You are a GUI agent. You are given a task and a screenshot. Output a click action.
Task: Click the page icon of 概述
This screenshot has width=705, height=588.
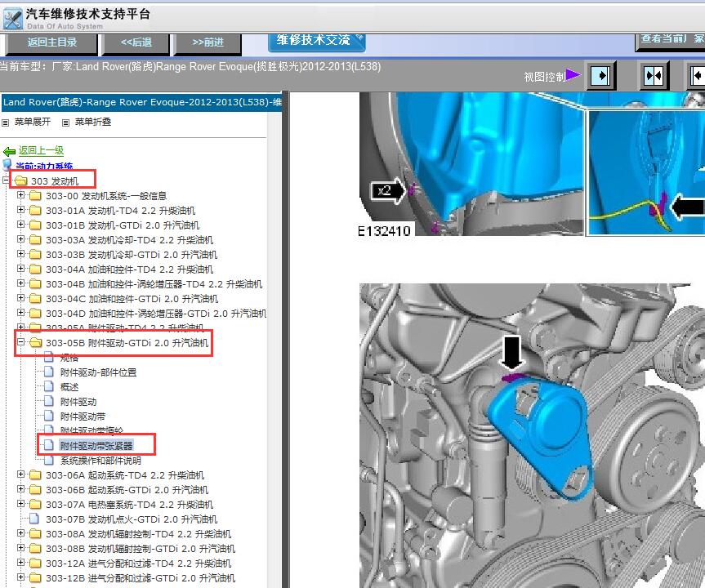49,386
